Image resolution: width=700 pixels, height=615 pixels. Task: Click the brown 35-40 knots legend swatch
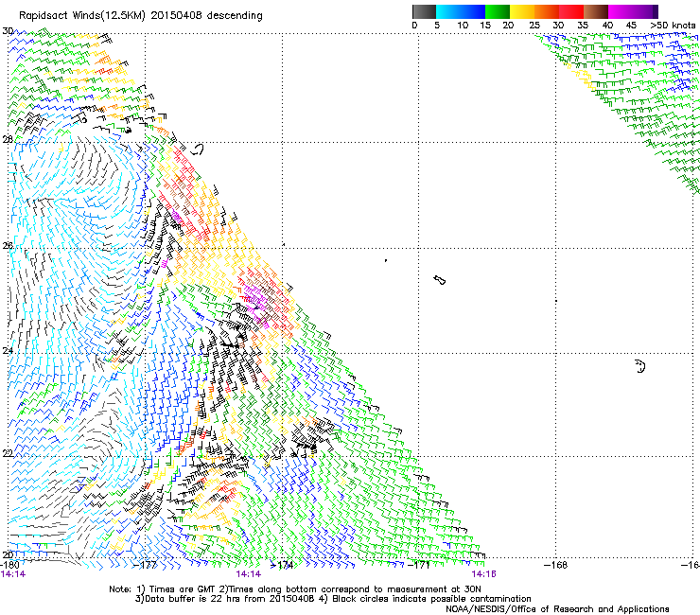[596, 11]
